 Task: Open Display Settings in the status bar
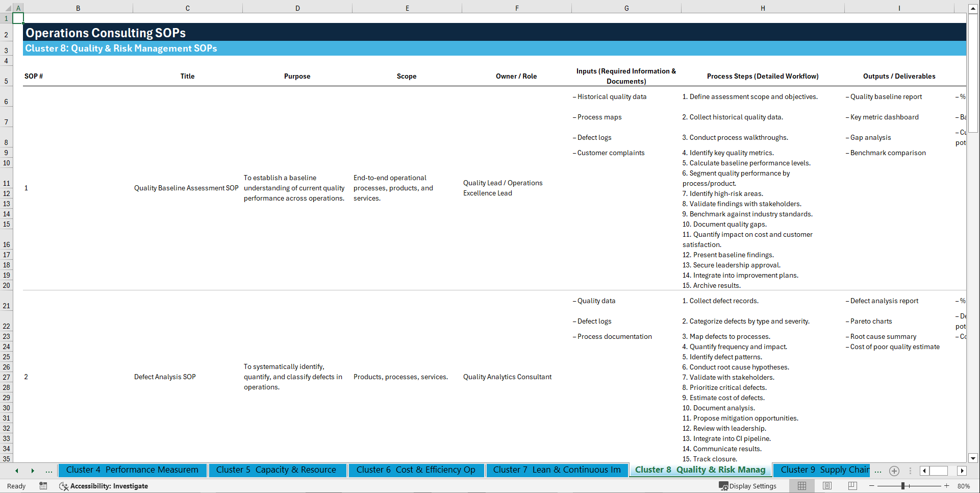748,486
